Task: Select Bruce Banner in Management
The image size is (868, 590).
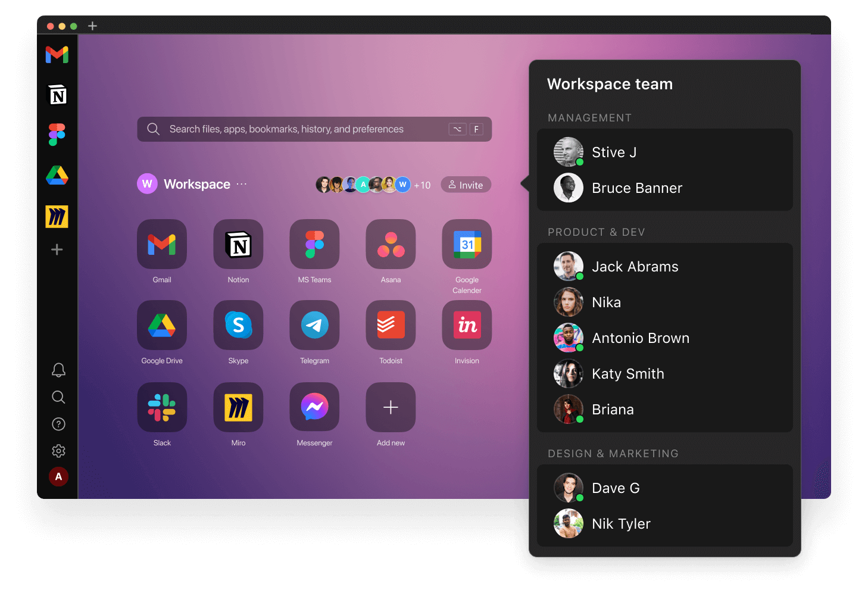Action: point(665,188)
